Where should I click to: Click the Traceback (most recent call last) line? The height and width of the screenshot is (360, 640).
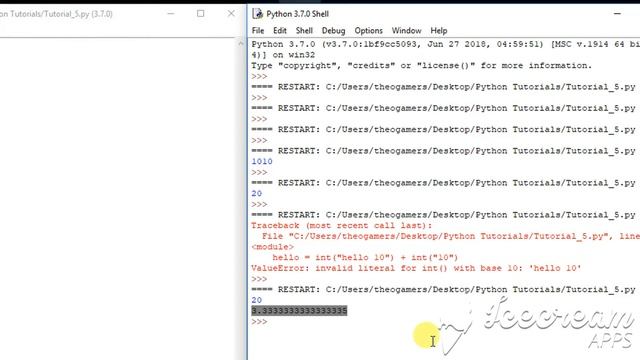pyautogui.click(x=341, y=225)
